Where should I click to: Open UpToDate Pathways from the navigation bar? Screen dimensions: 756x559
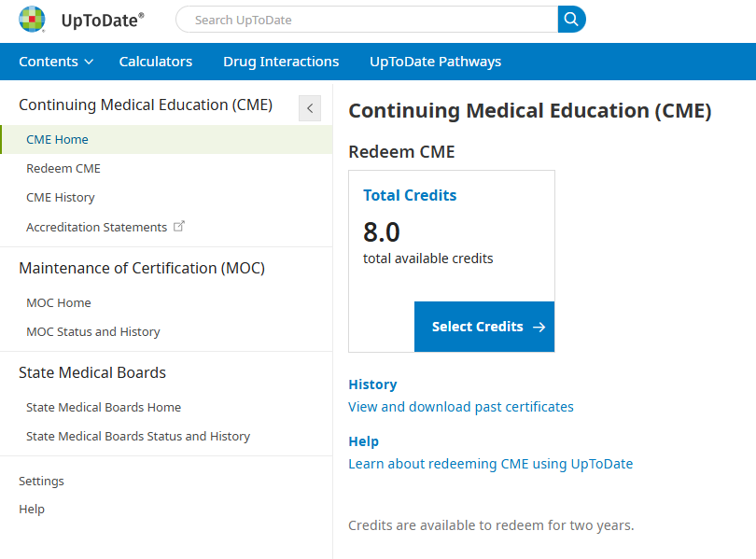[x=435, y=62]
